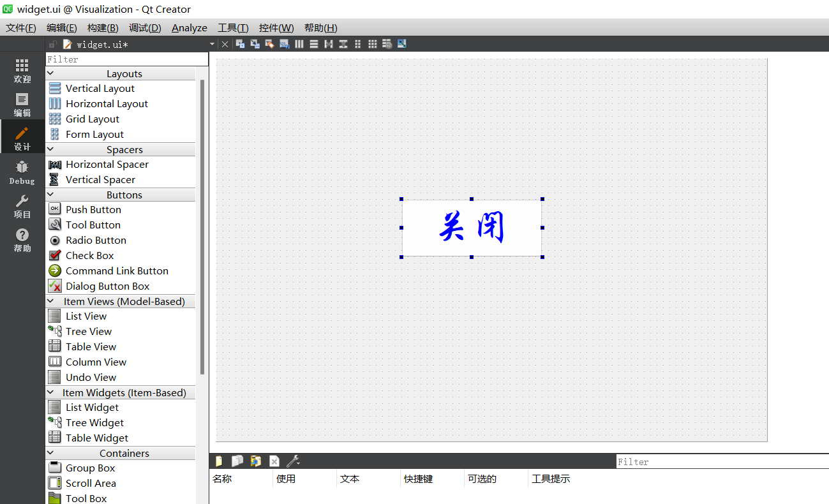Lay out horizontally in splitter

pos(329,44)
